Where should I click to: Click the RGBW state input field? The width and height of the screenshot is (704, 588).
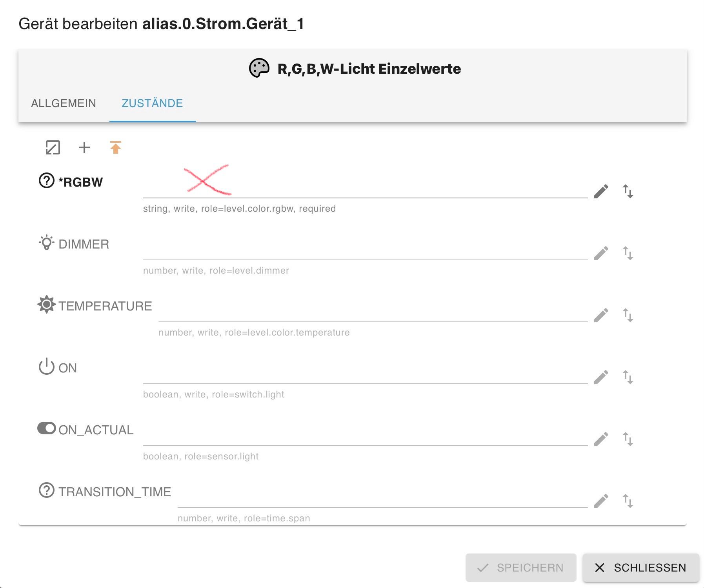coord(365,189)
